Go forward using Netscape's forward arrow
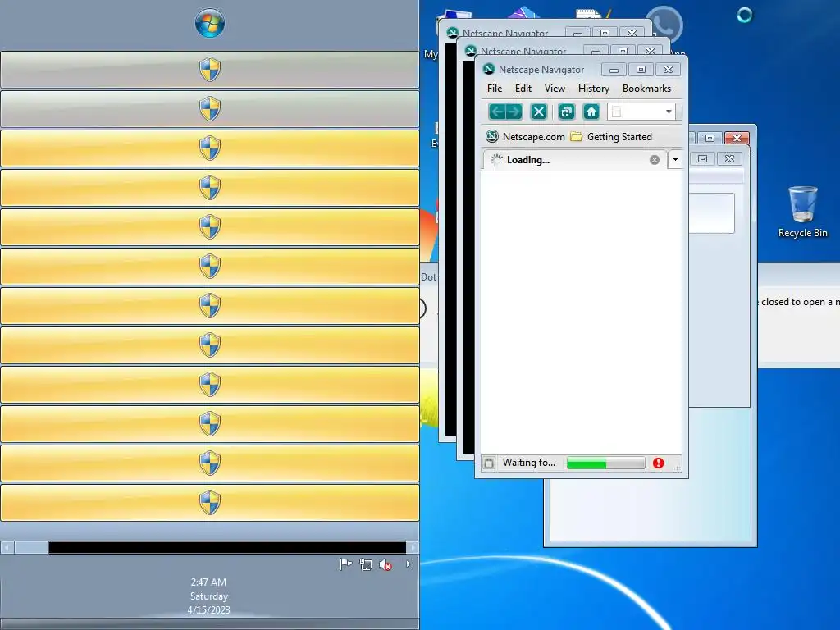Viewport: 840px width, 630px height. [x=514, y=112]
